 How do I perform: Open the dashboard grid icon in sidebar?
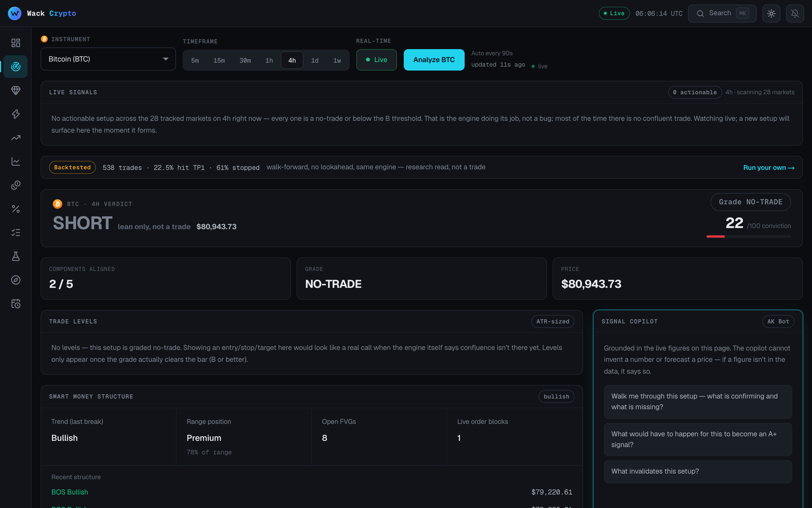tap(16, 43)
